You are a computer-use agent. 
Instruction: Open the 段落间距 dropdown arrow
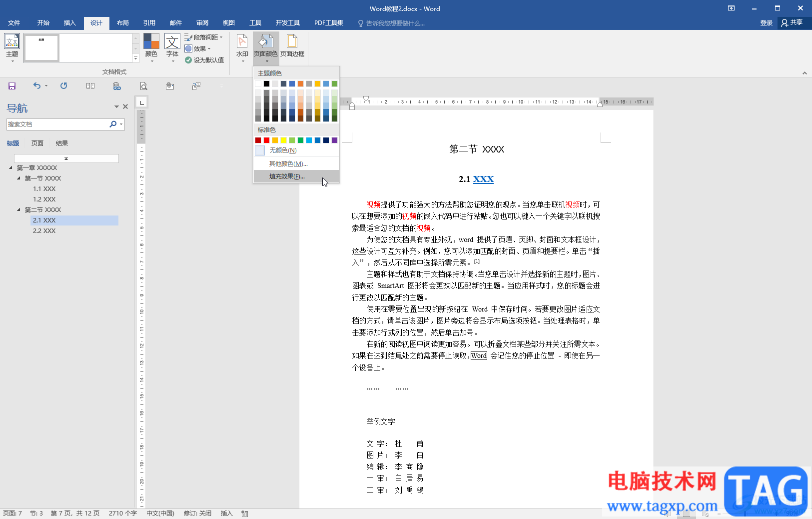221,37
